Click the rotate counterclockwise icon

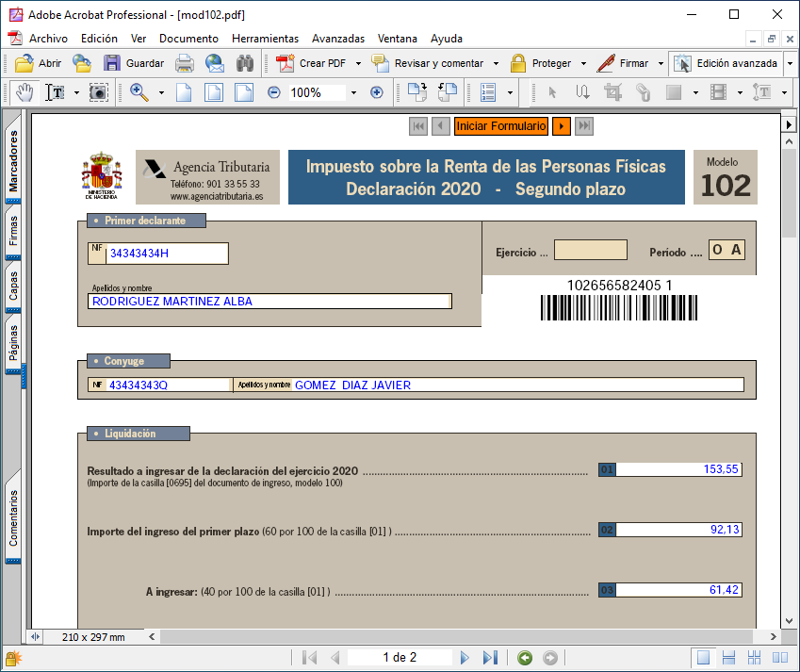(x=448, y=92)
